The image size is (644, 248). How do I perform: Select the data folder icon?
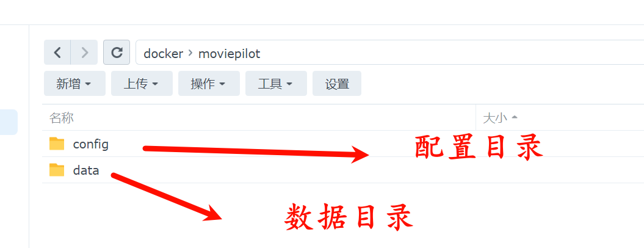click(57, 170)
